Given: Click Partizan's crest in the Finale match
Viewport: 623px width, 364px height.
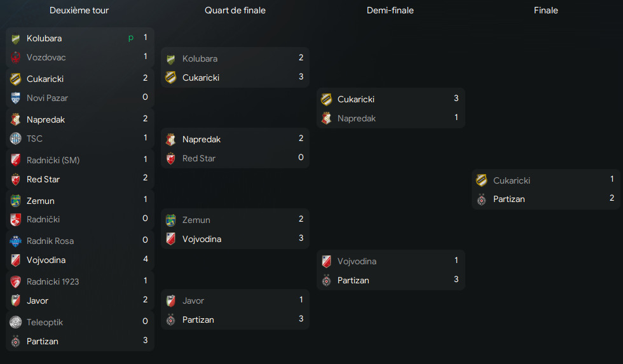Looking at the screenshot, I should [x=482, y=199].
